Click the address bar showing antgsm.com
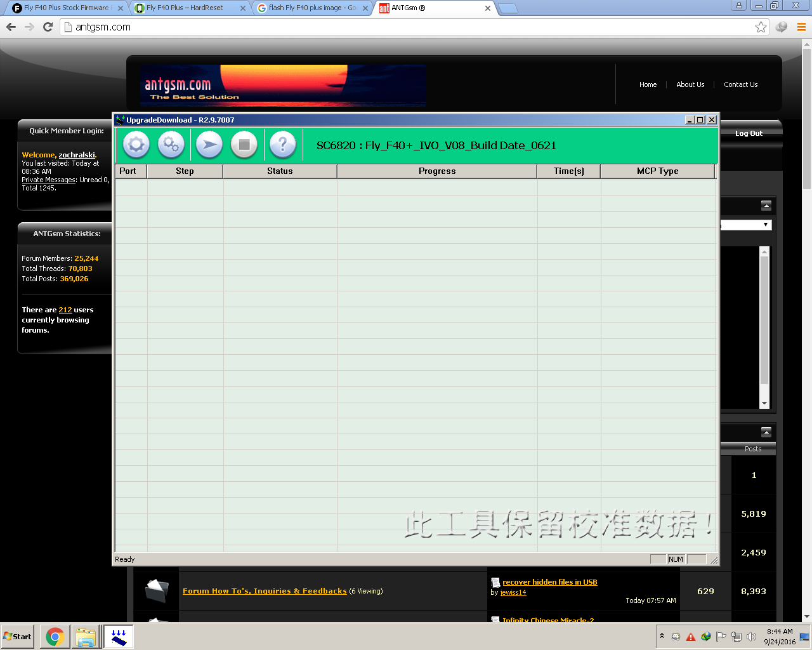 click(x=406, y=27)
